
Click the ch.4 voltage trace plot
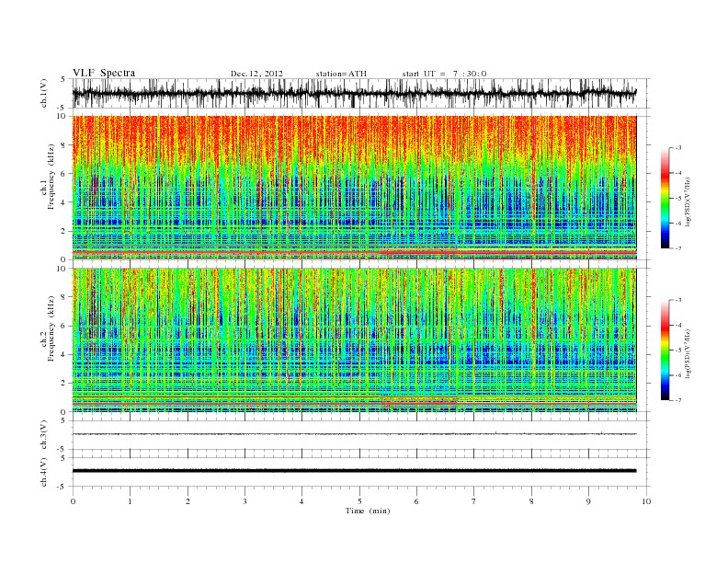(354, 471)
